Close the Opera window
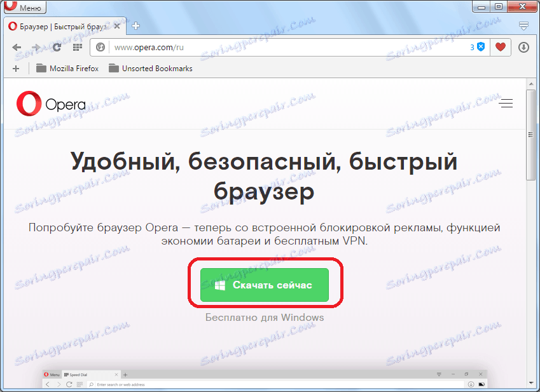This screenshot has height=392, width=540. [x=522, y=6]
